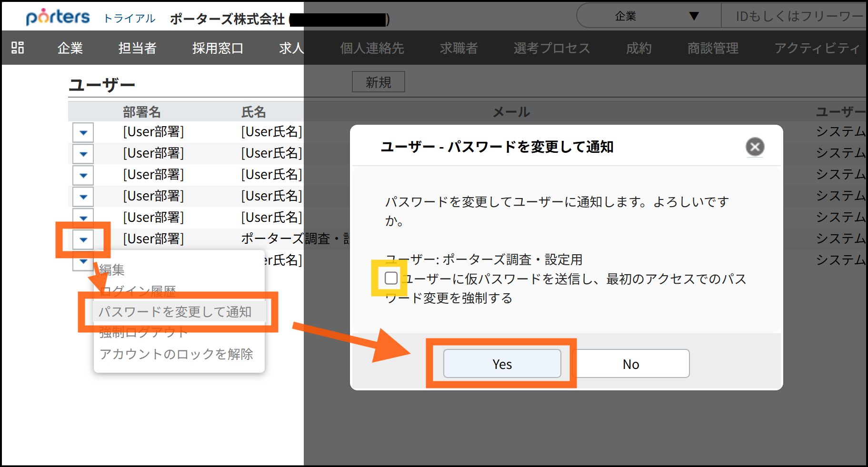
Task: Choose 強制ログアウト in the context menu
Action: coord(144,332)
